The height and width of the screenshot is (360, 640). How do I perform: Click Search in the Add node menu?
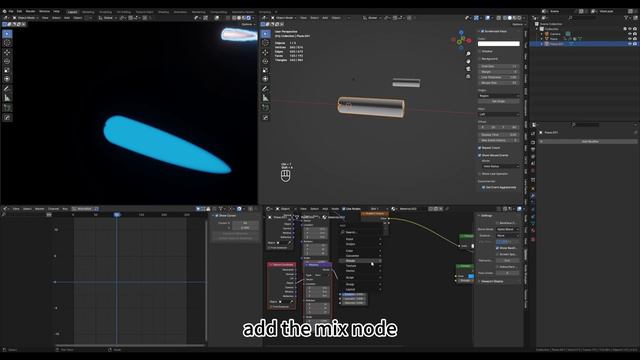[361, 232]
